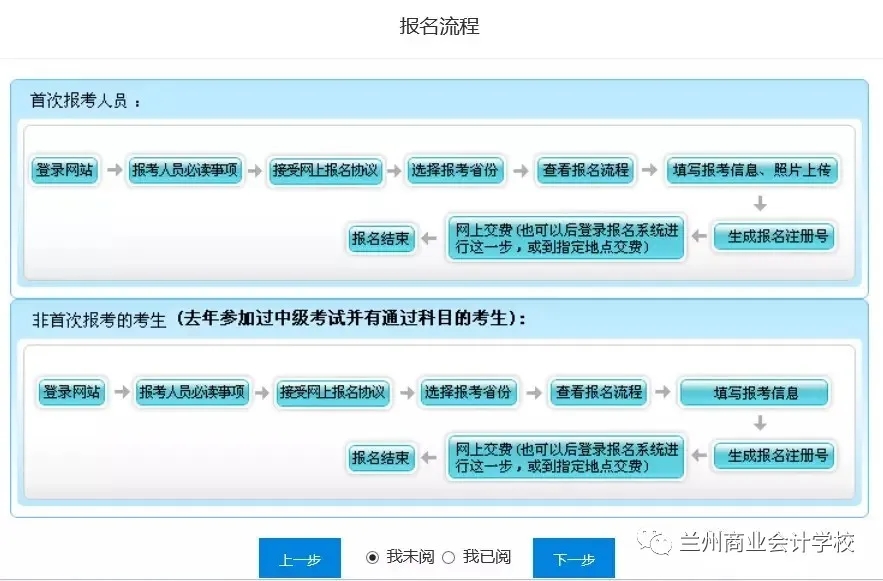This screenshot has height=581, width=883.
Task: Click the 报名流程 page title
Action: (x=440, y=27)
